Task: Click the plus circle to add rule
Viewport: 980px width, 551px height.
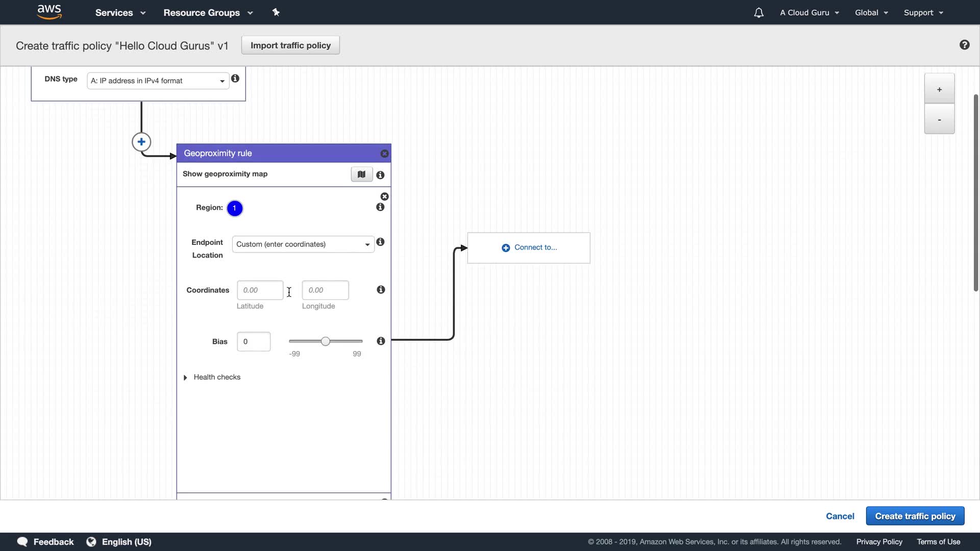Action: (x=141, y=142)
